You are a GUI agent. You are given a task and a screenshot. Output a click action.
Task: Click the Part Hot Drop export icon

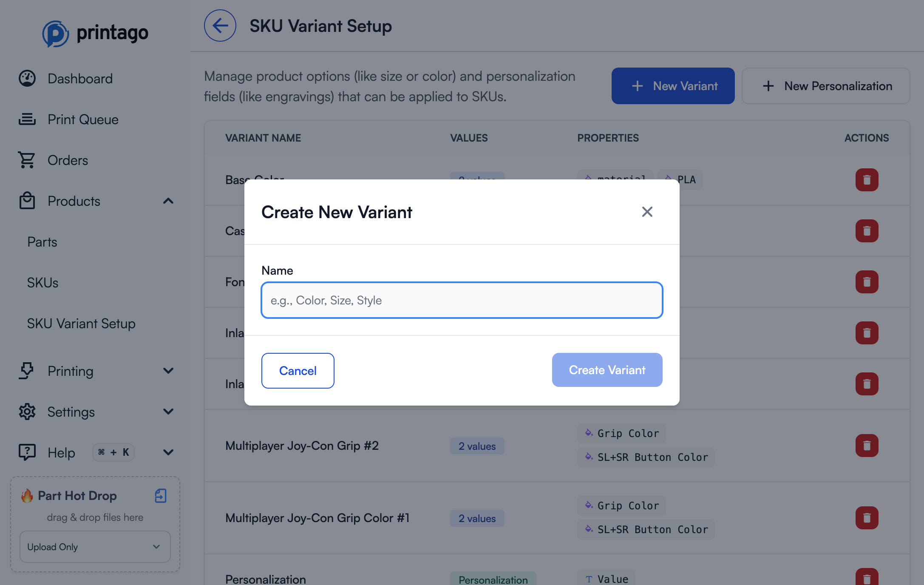160,496
